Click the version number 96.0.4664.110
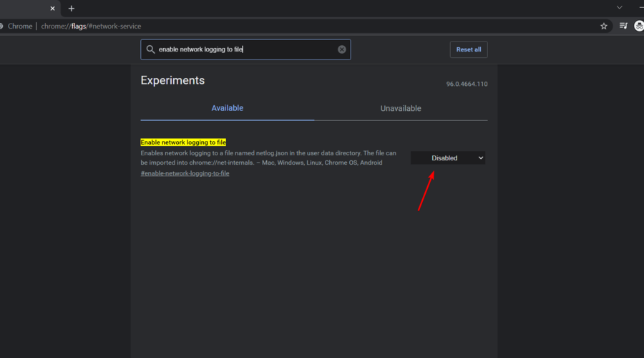 (x=467, y=84)
